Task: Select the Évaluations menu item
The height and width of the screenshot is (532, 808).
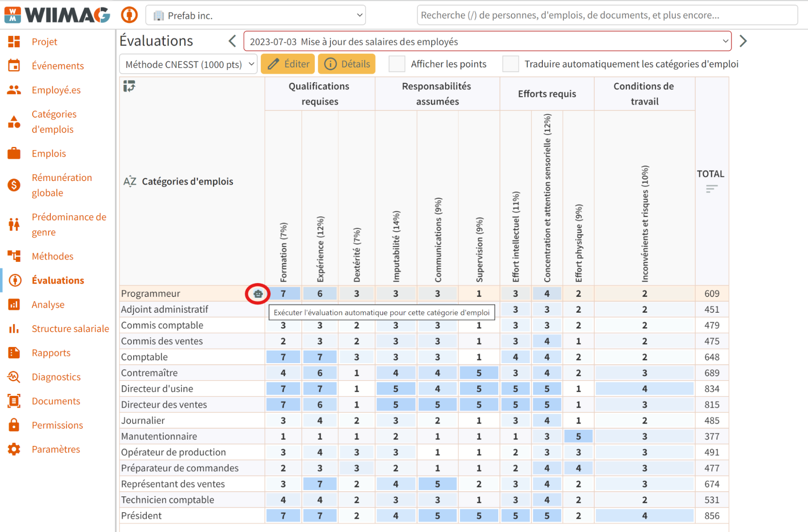Action: [58, 280]
